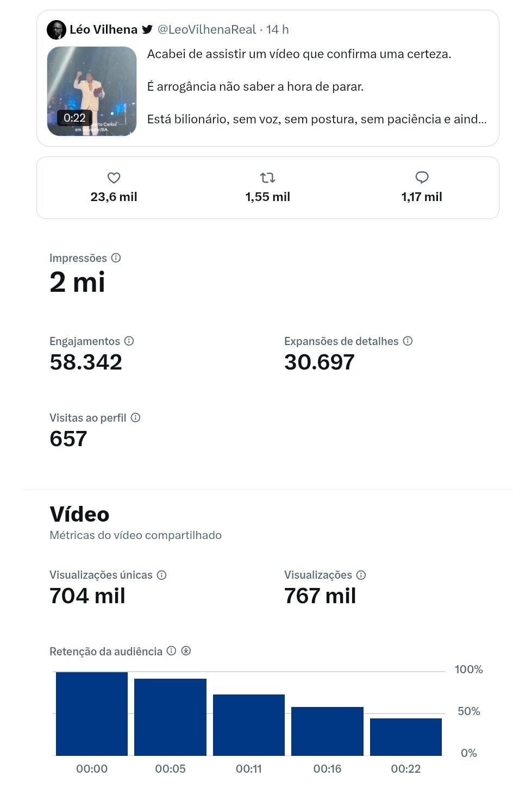Click info icon for Expansões de detalhes
Screen dimensions: 532x795
coord(408,341)
